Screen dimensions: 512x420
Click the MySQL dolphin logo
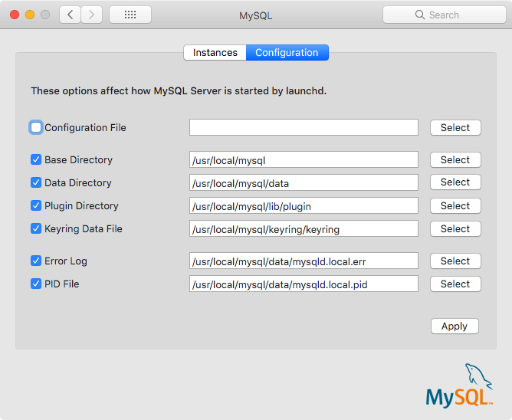[x=460, y=386]
